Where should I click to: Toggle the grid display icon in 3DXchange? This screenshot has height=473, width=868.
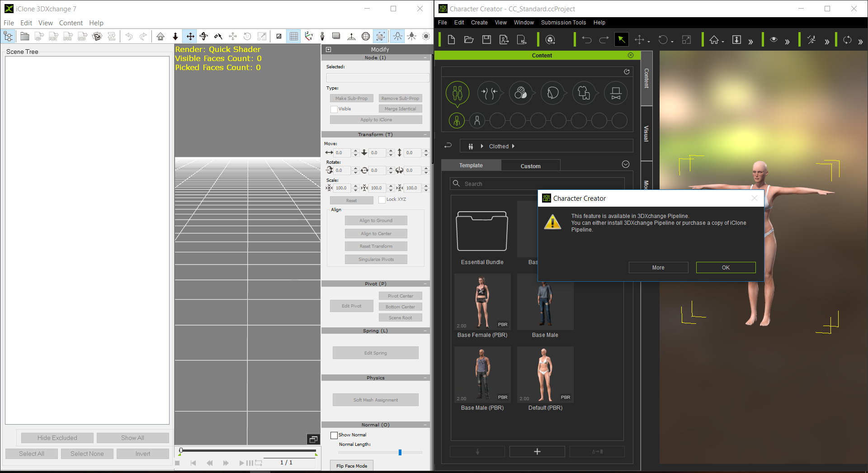[294, 37]
